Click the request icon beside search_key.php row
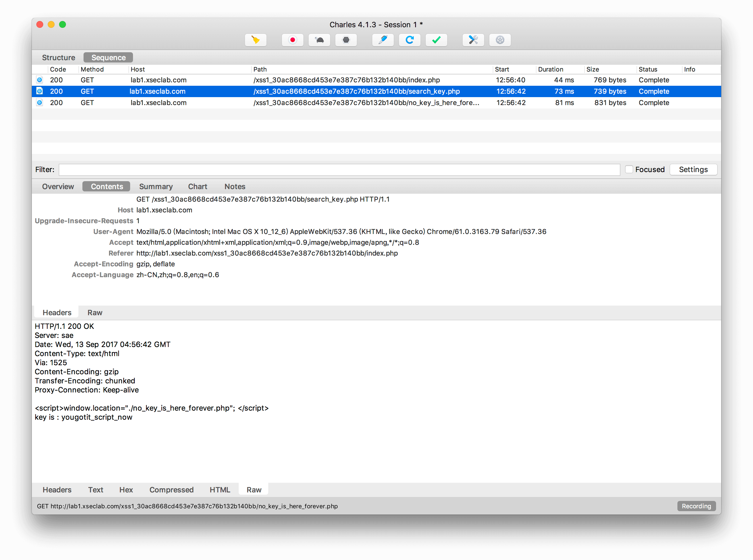 [x=40, y=91]
